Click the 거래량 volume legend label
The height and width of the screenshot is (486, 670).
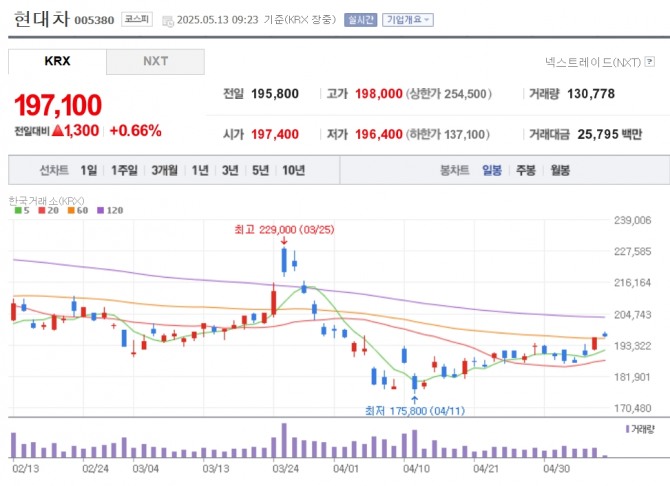point(642,429)
